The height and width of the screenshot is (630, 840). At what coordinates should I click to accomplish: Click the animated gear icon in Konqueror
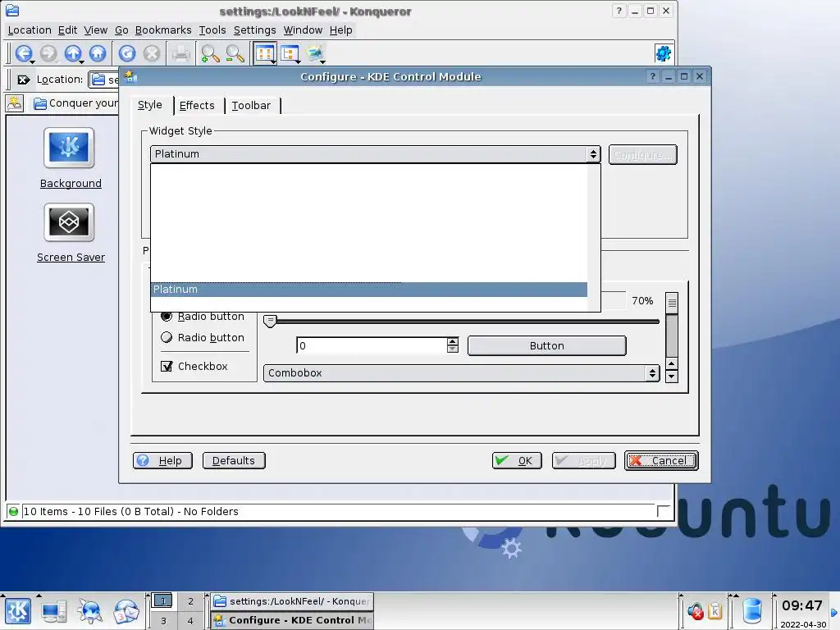pos(663,53)
